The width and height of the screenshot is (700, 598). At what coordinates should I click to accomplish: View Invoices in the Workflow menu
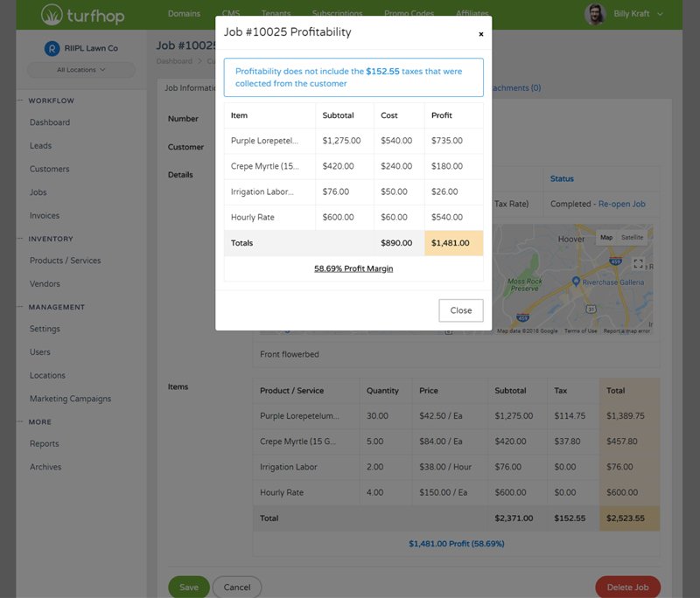[x=45, y=215]
